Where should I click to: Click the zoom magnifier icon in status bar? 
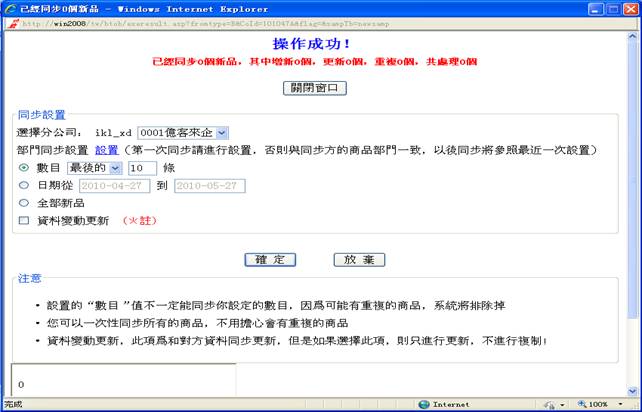pos(580,404)
